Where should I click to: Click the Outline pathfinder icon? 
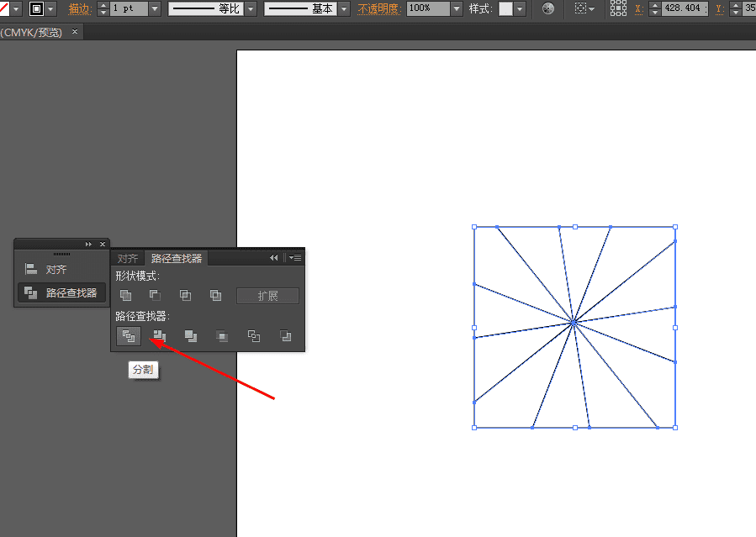pyautogui.click(x=254, y=336)
